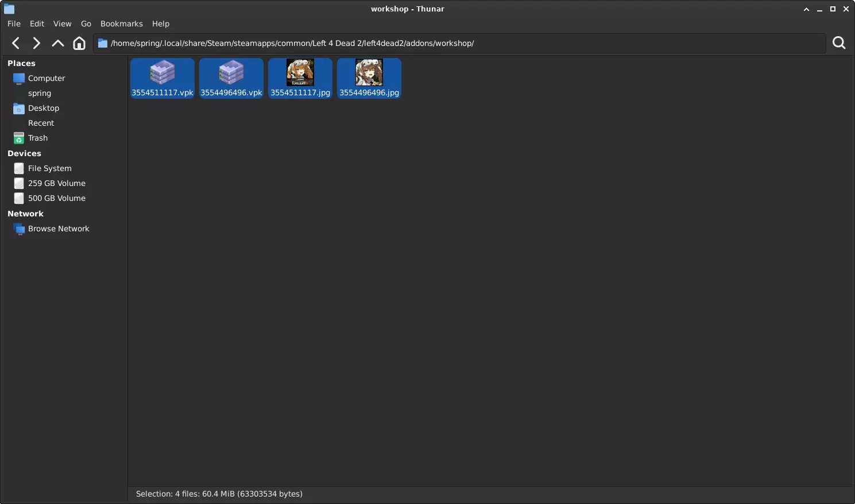
Task: Click the Network section header
Action: 25,214
